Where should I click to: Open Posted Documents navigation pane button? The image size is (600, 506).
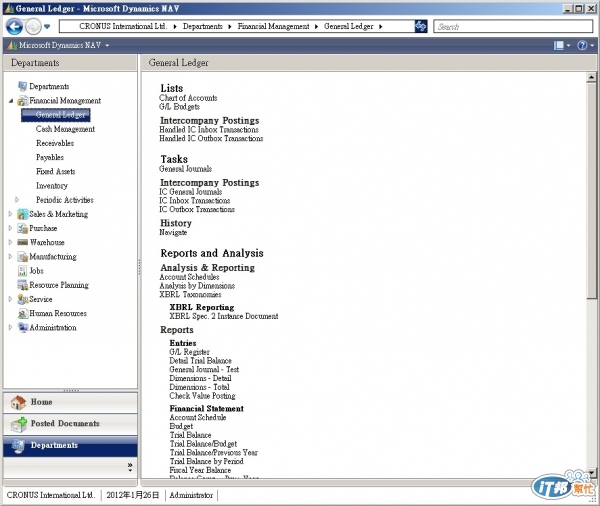pos(70,424)
